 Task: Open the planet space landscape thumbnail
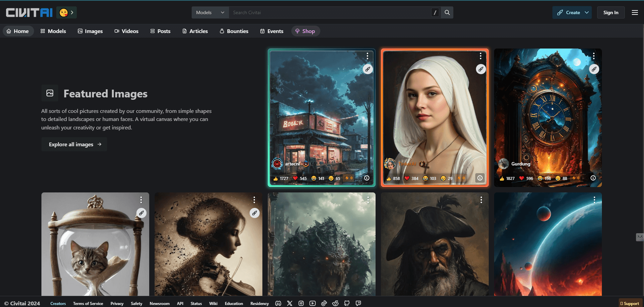click(548, 244)
